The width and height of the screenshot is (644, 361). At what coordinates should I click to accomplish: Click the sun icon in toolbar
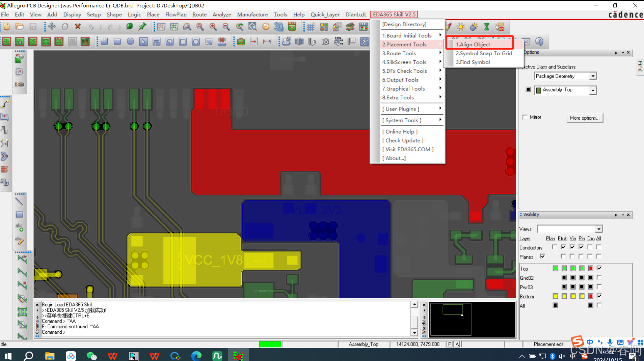coord(461,27)
